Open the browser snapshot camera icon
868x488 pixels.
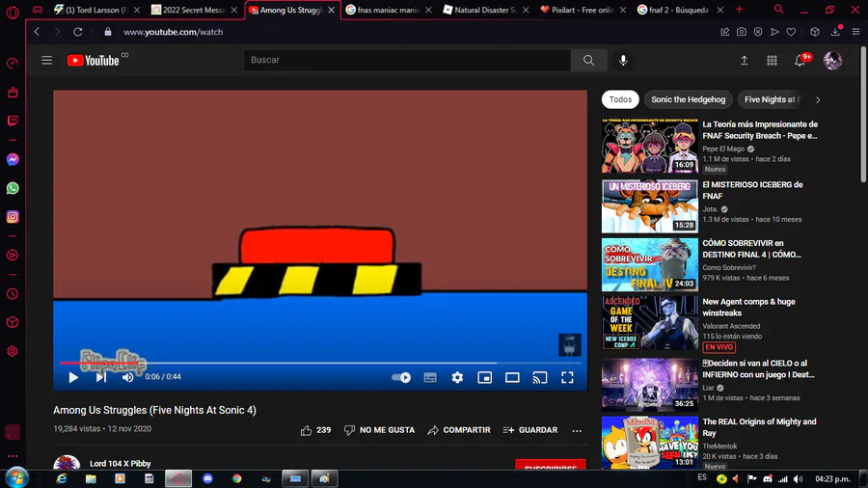[742, 32]
